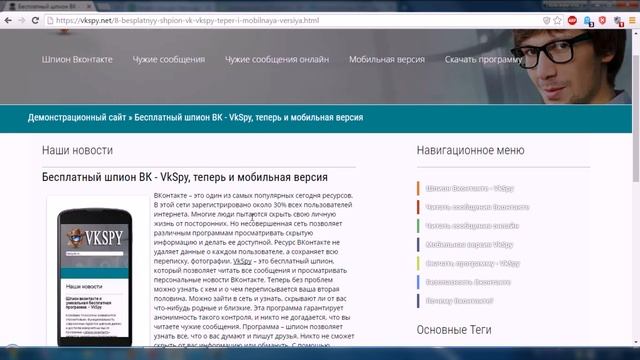The height and width of the screenshot is (360, 640).
Task: Open the Adblock Plus extension icon
Action: (572, 20)
